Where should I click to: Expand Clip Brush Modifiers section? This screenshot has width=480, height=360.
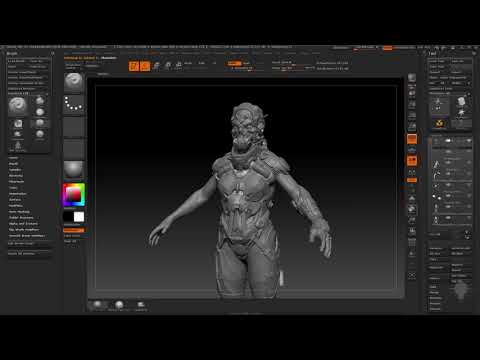point(24,230)
